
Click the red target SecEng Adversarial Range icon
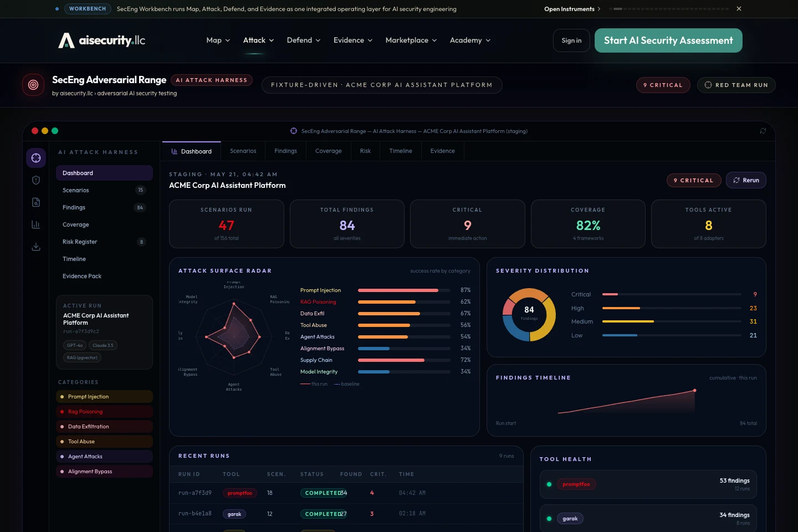click(x=33, y=85)
